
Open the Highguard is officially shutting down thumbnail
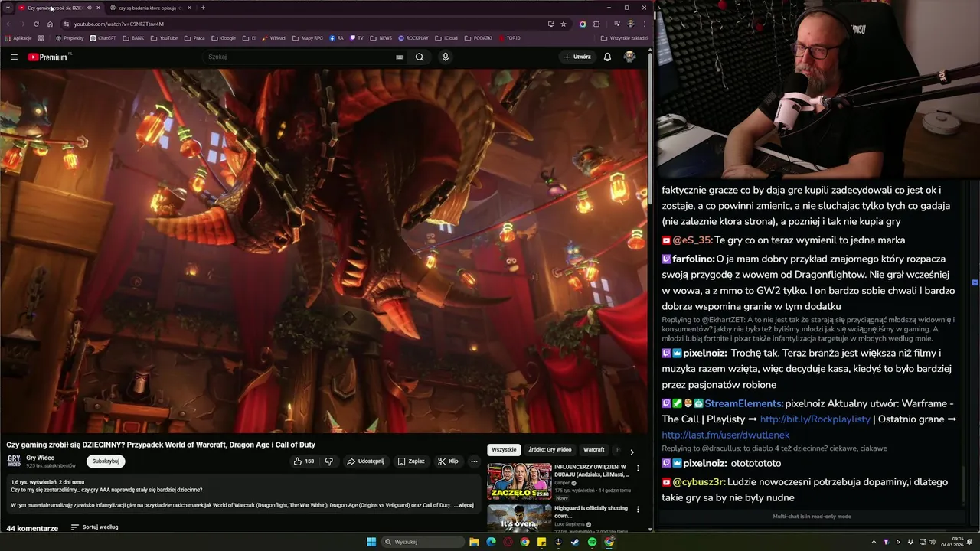point(519,517)
